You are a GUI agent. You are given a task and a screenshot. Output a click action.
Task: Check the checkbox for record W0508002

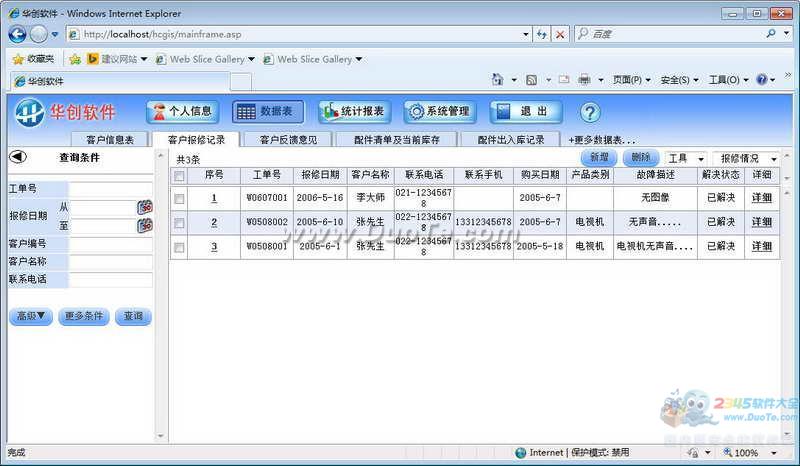click(179, 223)
